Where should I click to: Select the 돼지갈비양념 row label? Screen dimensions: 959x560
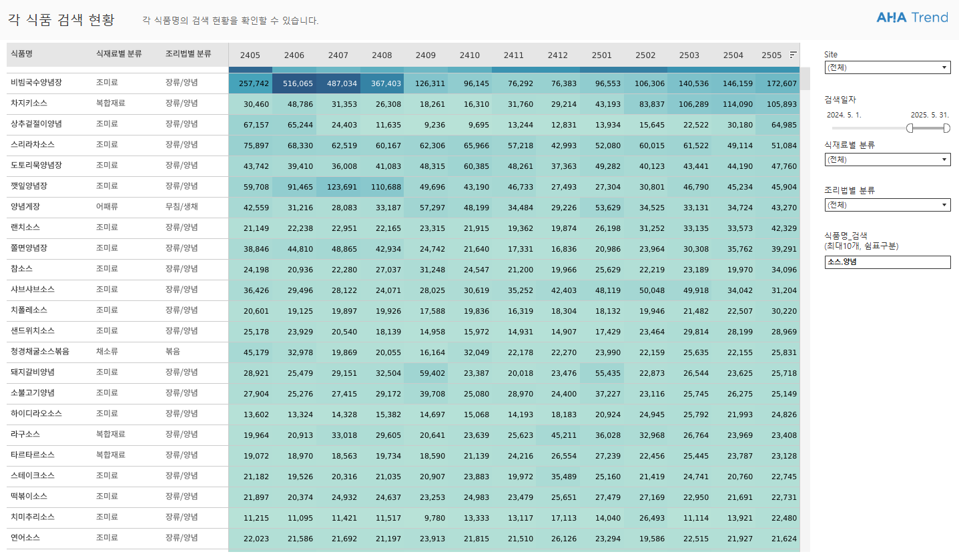[33, 372]
